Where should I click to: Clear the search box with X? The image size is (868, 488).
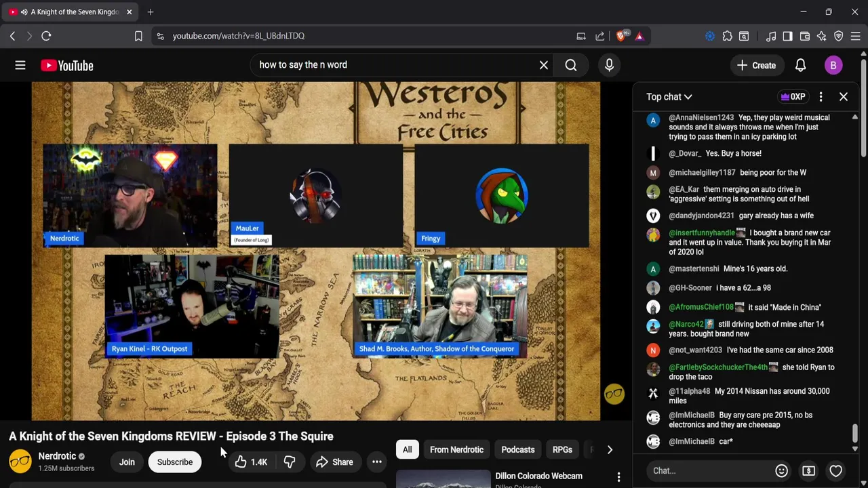tap(544, 65)
